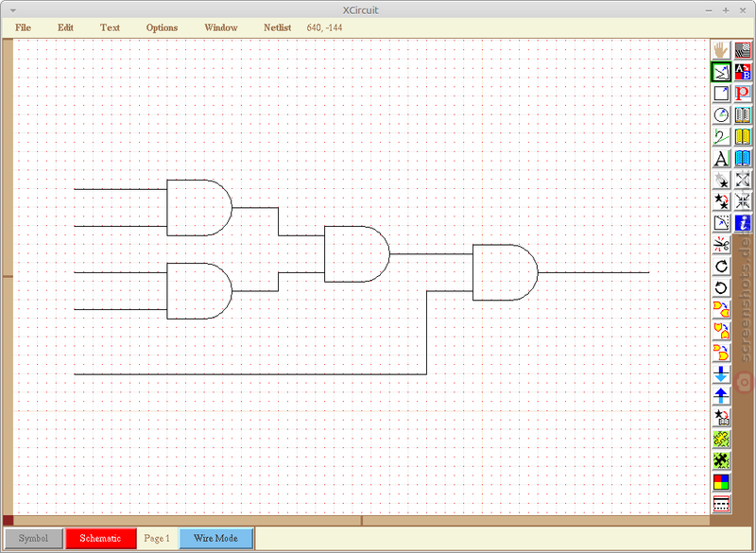Click the zoom out inward-arrows icon

point(743,201)
